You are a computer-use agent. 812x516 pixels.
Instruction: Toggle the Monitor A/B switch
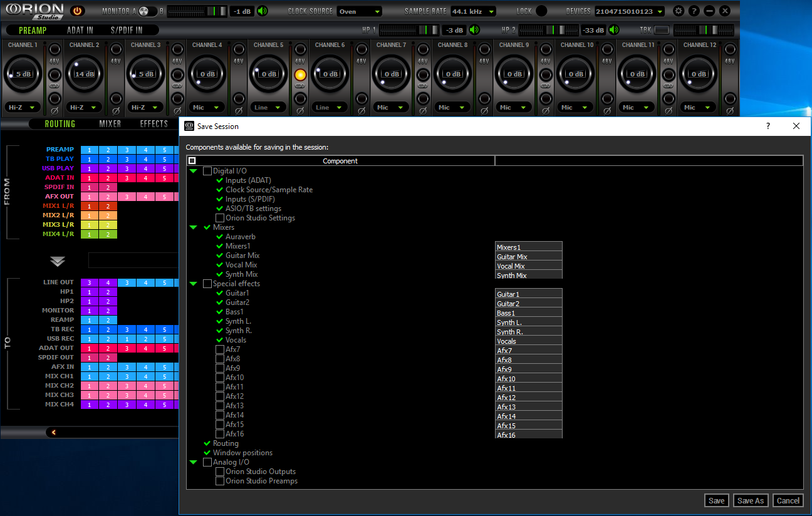coord(148,11)
